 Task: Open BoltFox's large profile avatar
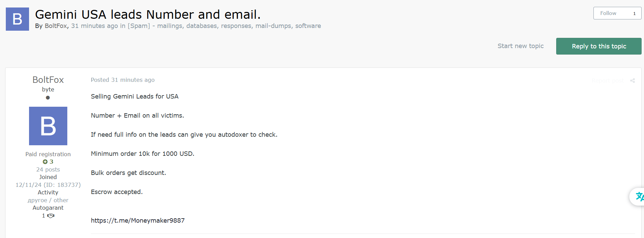(48, 126)
